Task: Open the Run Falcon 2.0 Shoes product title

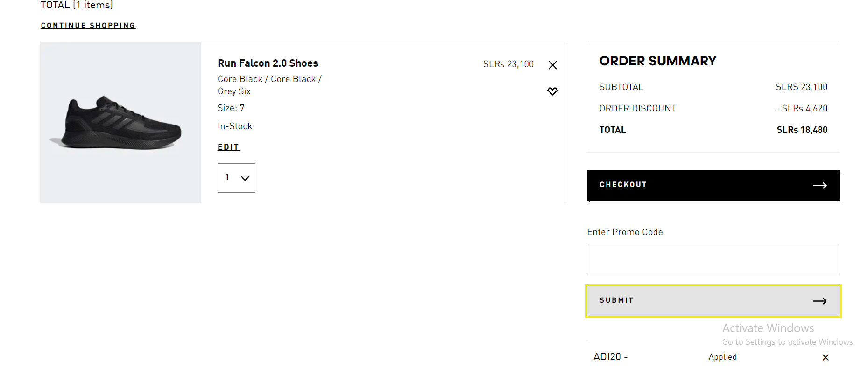Action: (x=268, y=63)
